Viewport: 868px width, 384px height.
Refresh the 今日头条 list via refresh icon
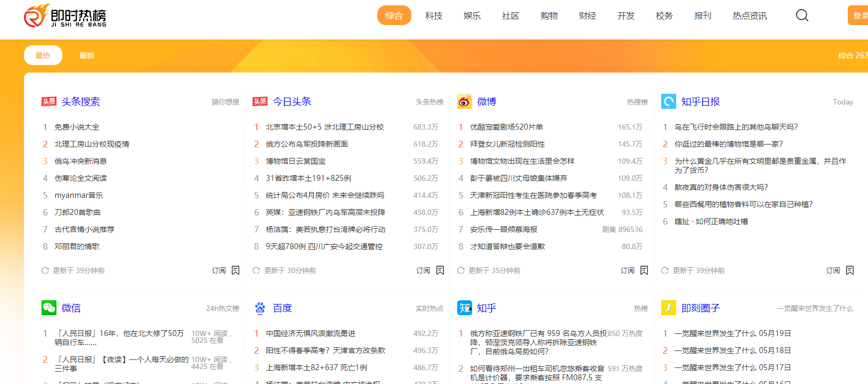256,270
